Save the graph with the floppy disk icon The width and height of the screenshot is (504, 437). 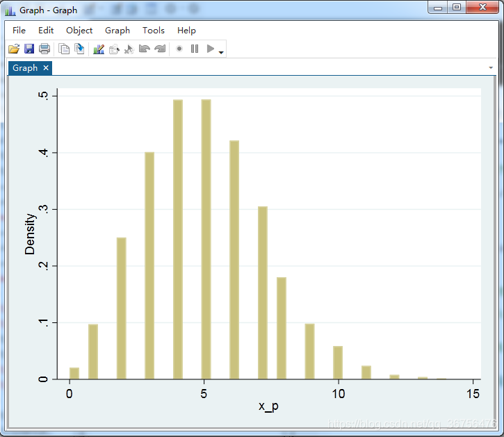29,49
